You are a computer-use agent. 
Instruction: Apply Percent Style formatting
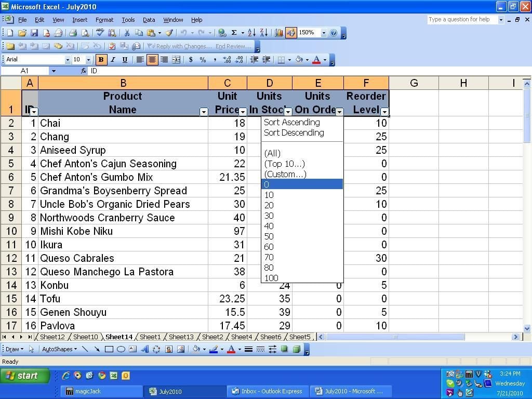(203, 60)
